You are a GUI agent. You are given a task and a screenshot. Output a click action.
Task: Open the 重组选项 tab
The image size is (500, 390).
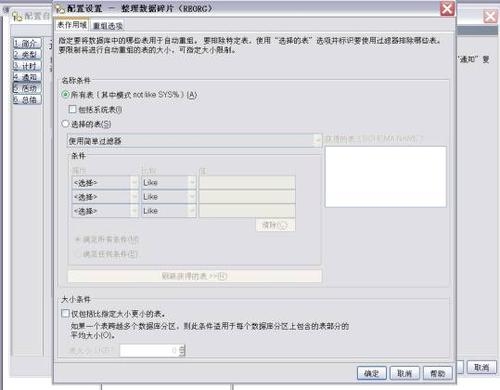click(107, 26)
